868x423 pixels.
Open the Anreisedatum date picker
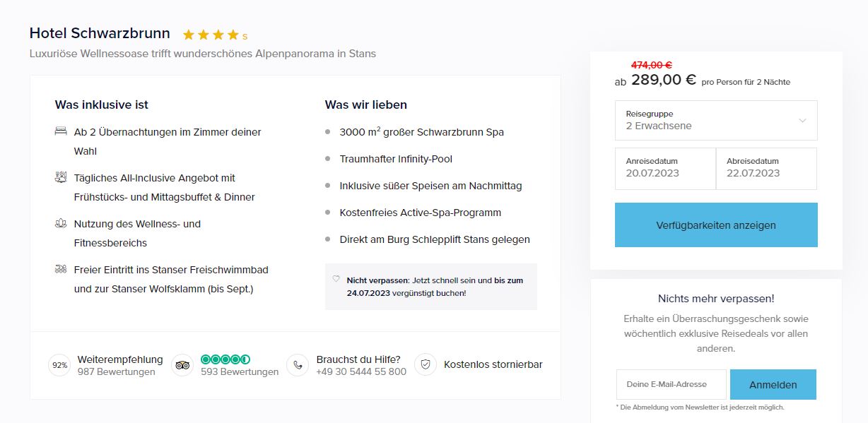pyautogui.click(x=665, y=169)
